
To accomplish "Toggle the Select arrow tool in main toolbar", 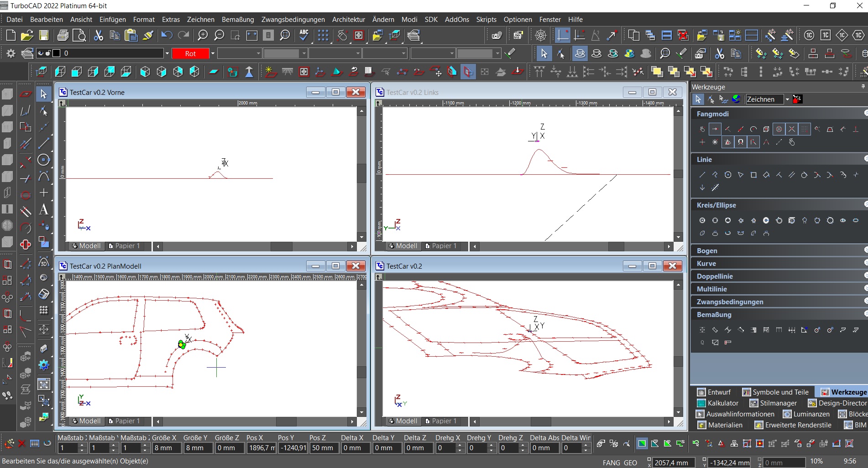I will [x=544, y=53].
